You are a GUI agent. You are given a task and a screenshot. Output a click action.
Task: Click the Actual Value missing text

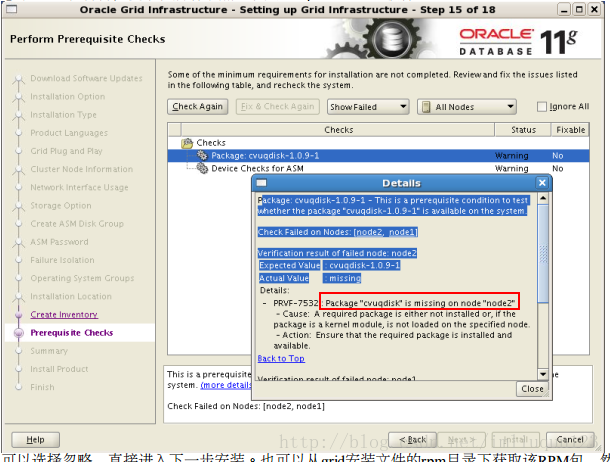tap(342, 278)
